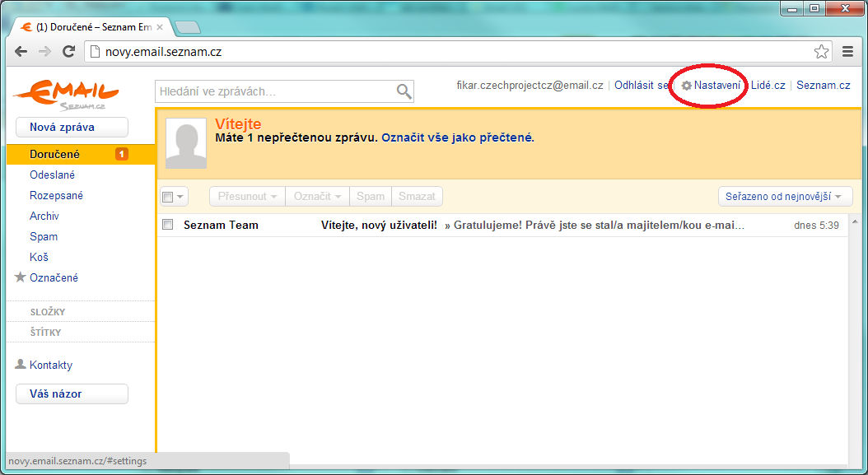The image size is (868, 475).
Task: Open the Spam folder in sidebar
Action: pyautogui.click(x=43, y=236)
